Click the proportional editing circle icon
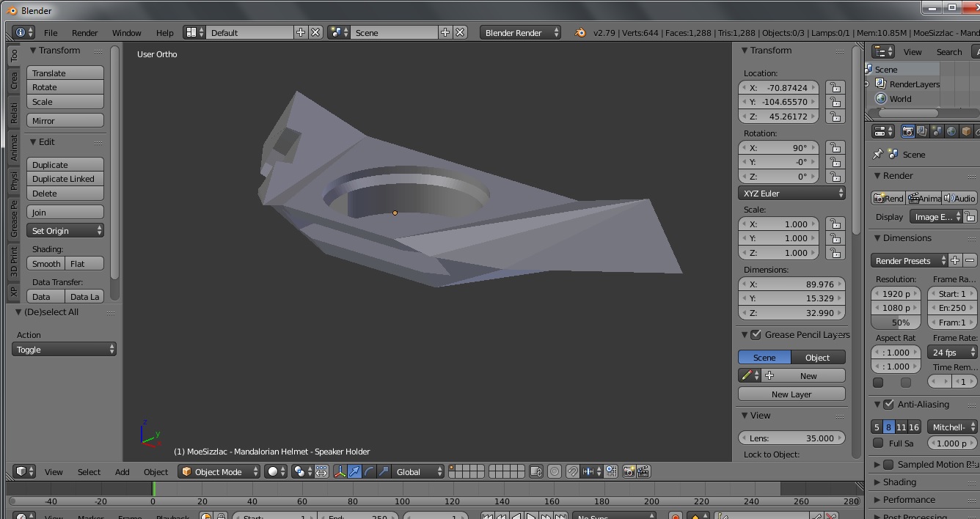This screenshot has height=519, width=980. tap(555, 471)
